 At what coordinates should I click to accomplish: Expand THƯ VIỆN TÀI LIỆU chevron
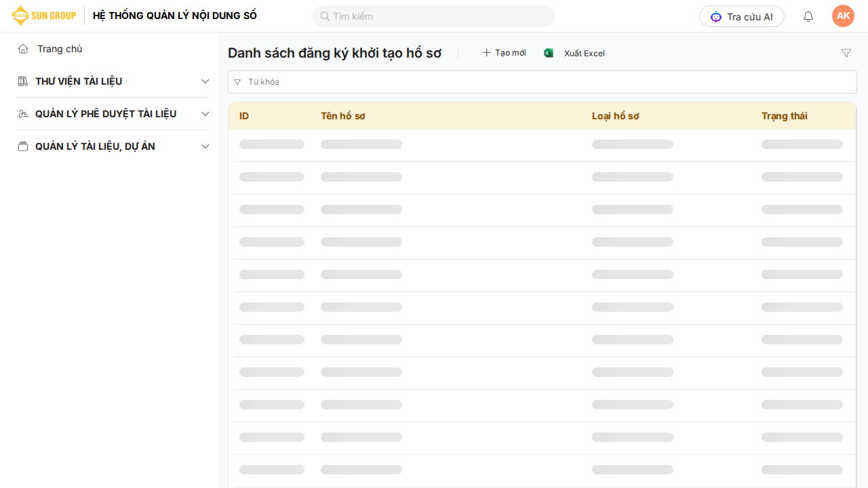205,81
